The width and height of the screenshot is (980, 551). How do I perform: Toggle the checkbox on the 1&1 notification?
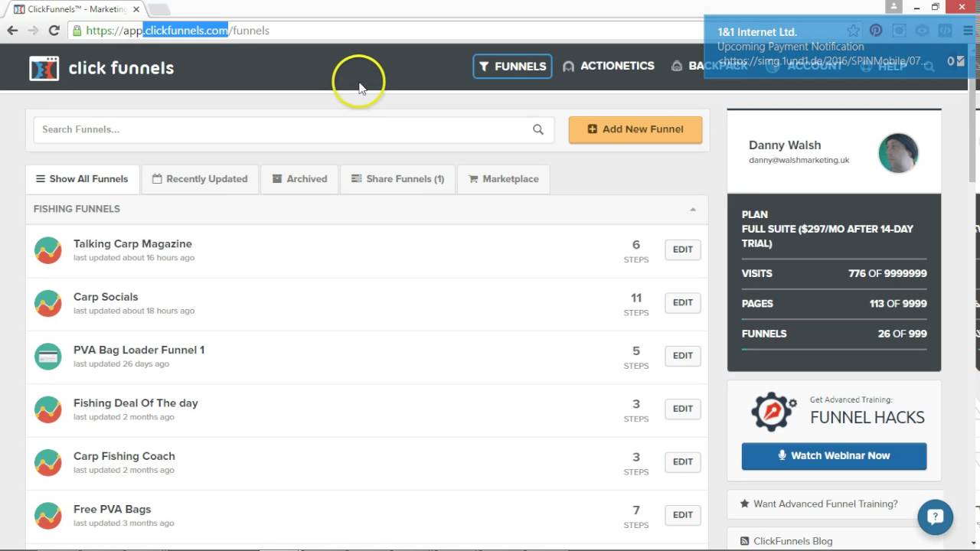point(960,61)
